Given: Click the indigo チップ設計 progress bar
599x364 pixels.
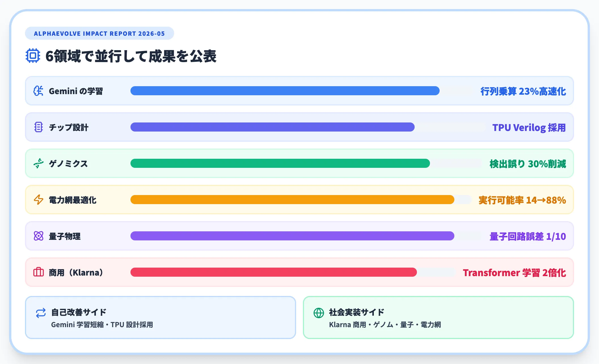Looking at the screenshot, I should click(273, 127).
